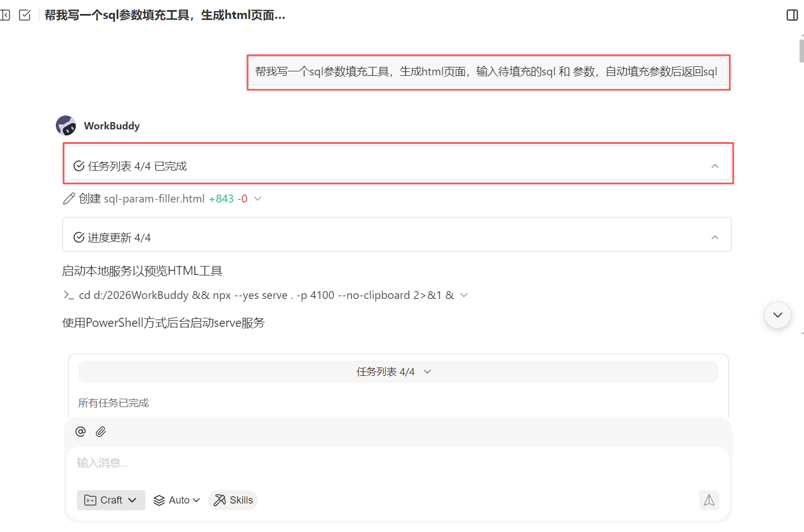Click the 输入消息 message input field
Viewport: 804px width, 532px height.
(x=279, y=463)
